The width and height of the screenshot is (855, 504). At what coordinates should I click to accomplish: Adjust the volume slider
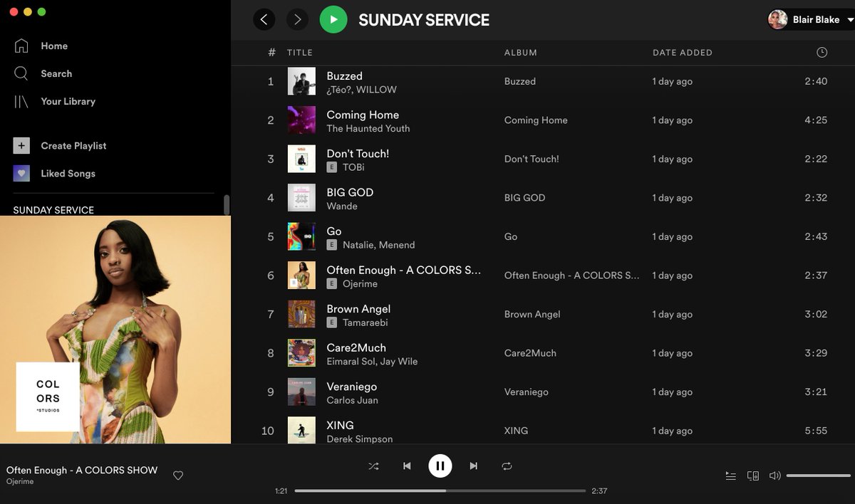pyautogui.click(x=819, y=476)
